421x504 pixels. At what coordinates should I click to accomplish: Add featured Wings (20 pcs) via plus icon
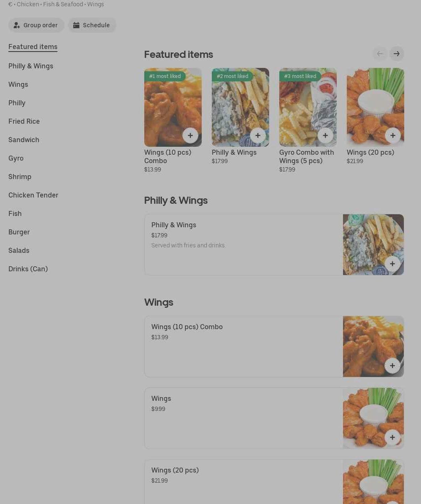393,135
